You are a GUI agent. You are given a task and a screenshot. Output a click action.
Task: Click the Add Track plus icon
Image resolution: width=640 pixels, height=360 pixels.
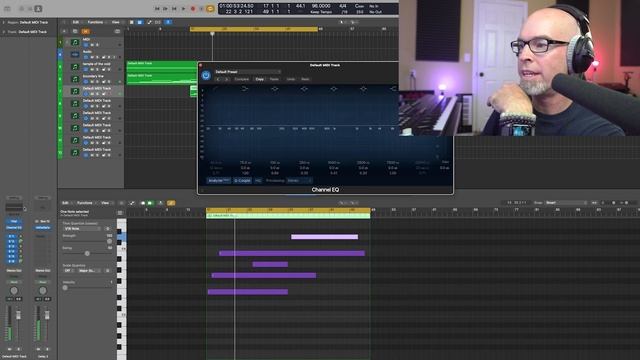[64, 31]
